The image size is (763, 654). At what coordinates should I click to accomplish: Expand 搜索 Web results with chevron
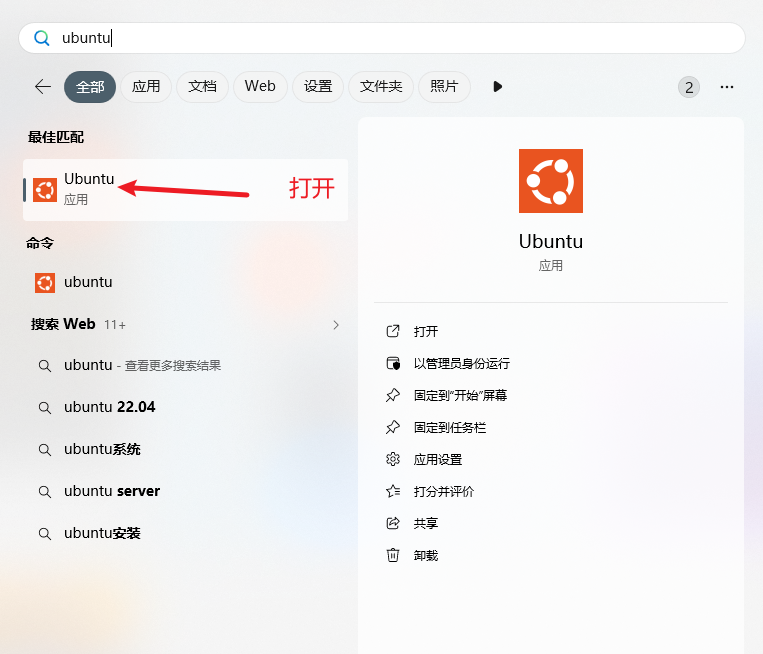(x=336, y=325)
